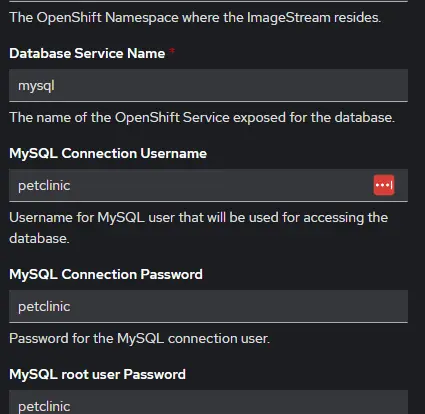Click the 'petclinic' value in the Connection Password field
The image size is (425, 414).
pos(44,307)
